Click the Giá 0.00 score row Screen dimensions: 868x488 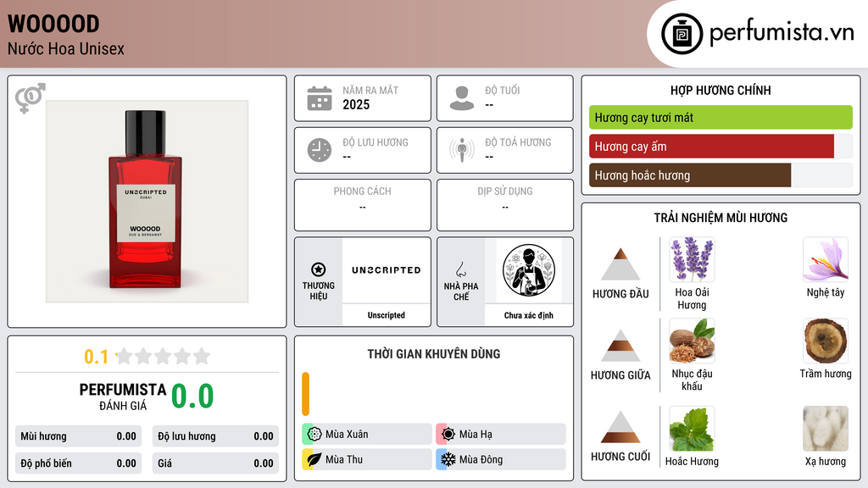pos(215,463)
